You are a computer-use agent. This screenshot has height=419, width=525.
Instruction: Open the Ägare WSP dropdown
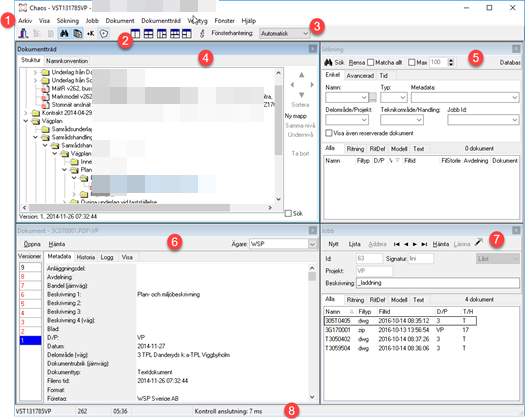tap(283, 244)
